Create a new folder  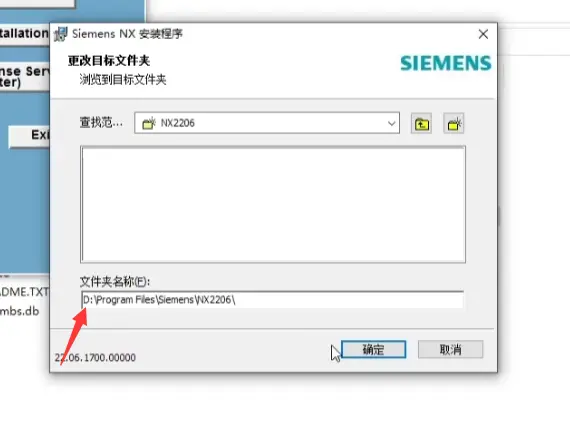(454, 124)
